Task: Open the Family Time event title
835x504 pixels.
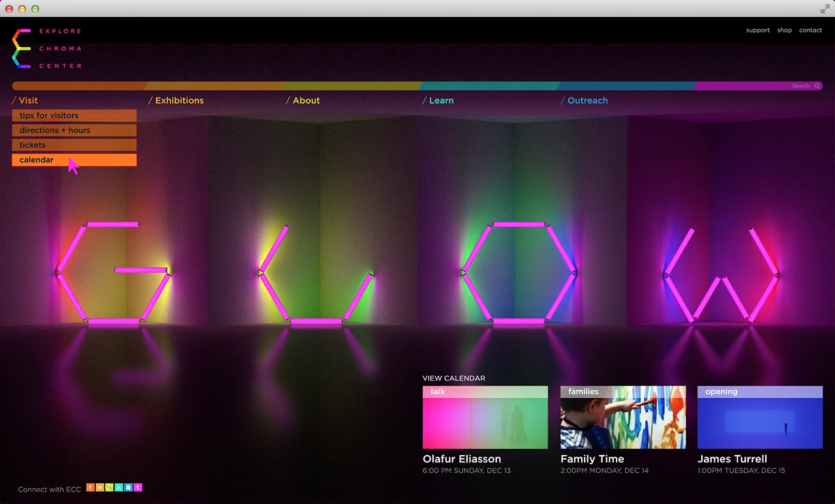Action: [x=592, y=459]
